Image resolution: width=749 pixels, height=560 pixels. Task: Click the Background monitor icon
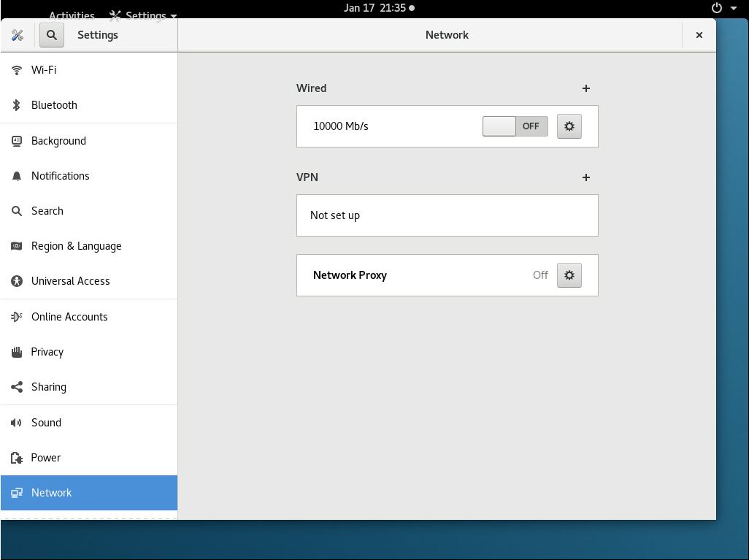[x=17, y=141]
